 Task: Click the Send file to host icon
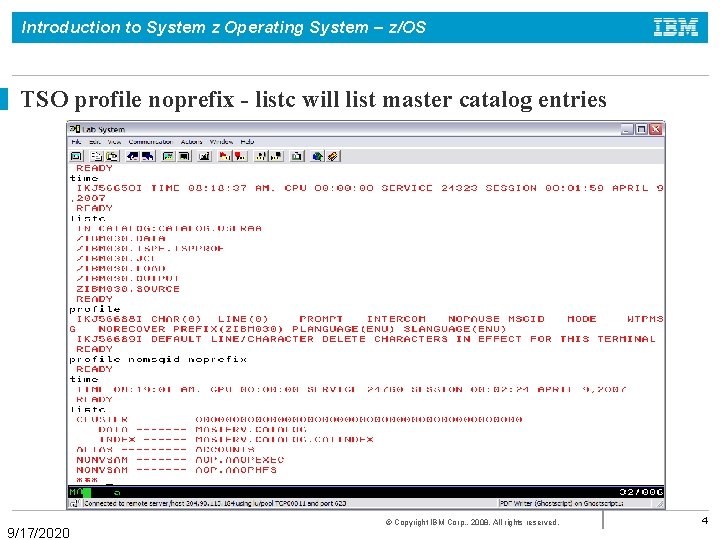click(x=133, y=156)
